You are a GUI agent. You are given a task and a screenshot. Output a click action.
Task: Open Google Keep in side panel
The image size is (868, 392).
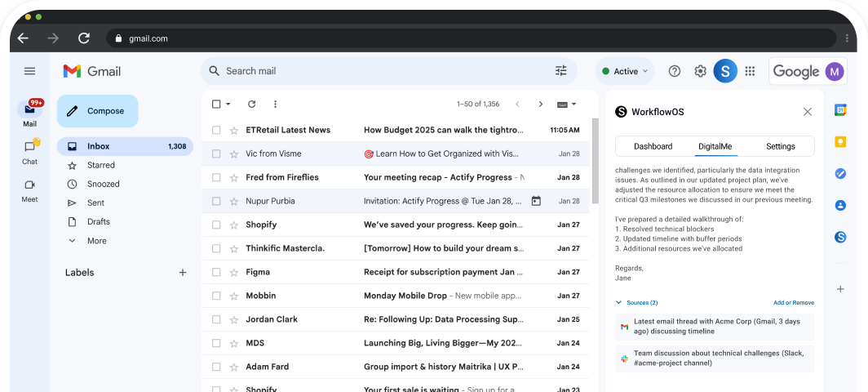[x=840, y=142]
